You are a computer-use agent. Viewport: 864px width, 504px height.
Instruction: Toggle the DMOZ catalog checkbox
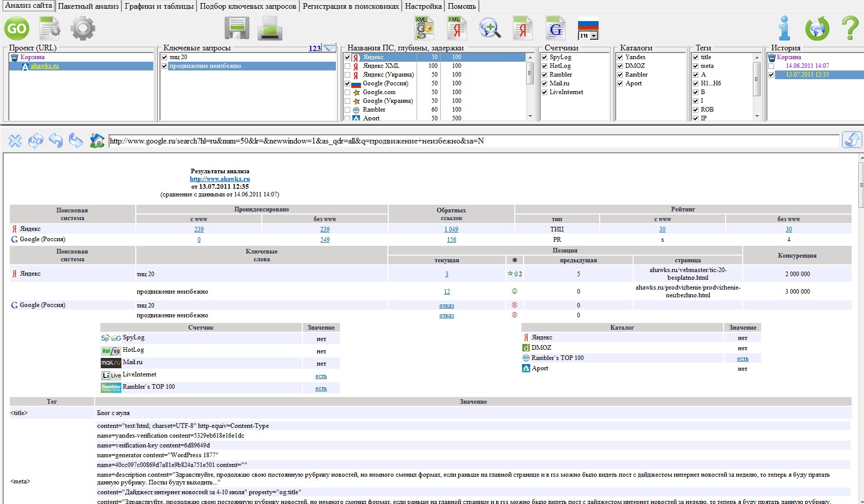click(x=620, y=66)
